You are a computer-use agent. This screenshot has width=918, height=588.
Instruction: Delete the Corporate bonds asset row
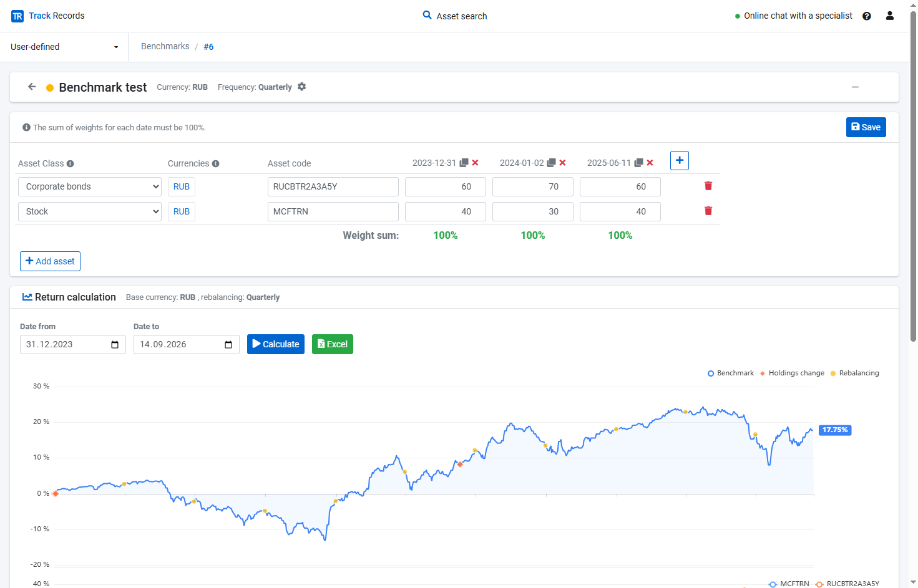click(708, 186)
